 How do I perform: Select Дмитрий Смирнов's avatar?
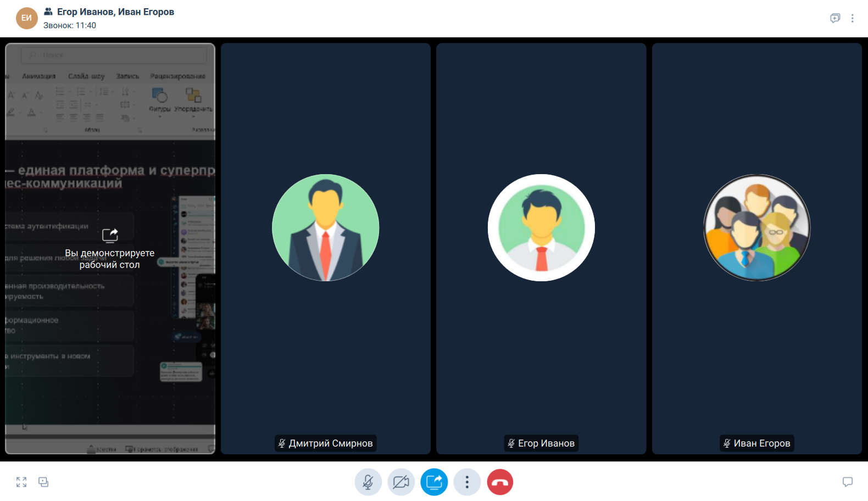pyautogui.click(x=326, y=227)
